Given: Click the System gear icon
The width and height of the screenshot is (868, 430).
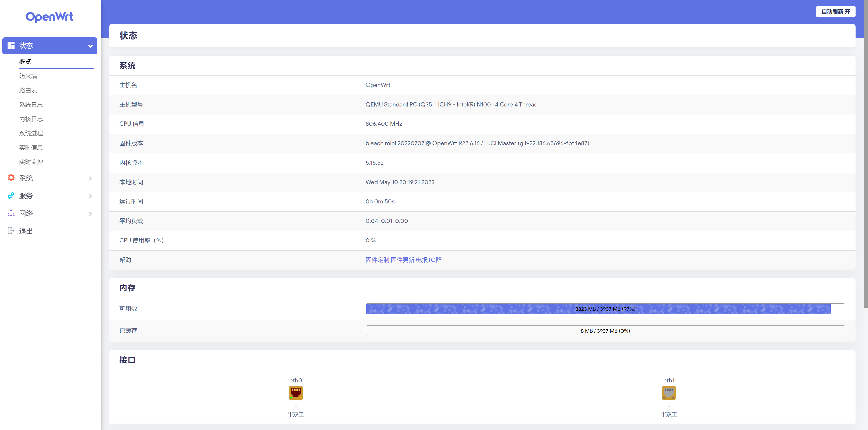Looking at the screenshot, I should (11, 178).
